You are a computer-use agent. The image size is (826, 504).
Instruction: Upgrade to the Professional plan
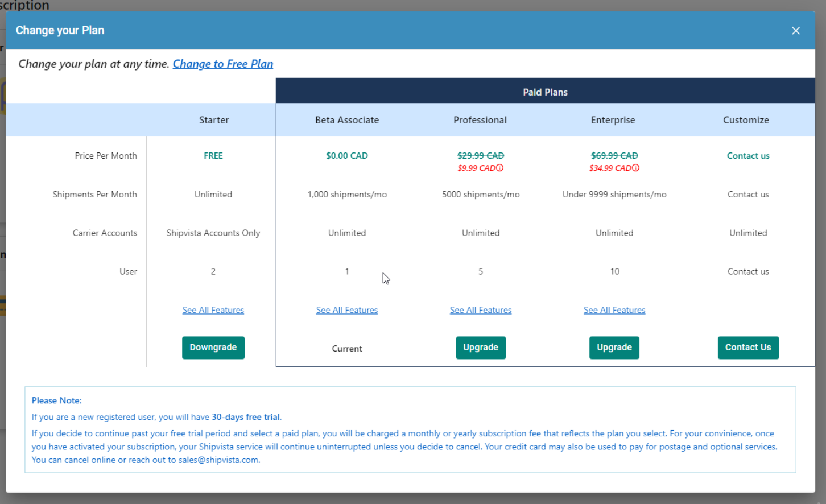click(x=481, y=348)
